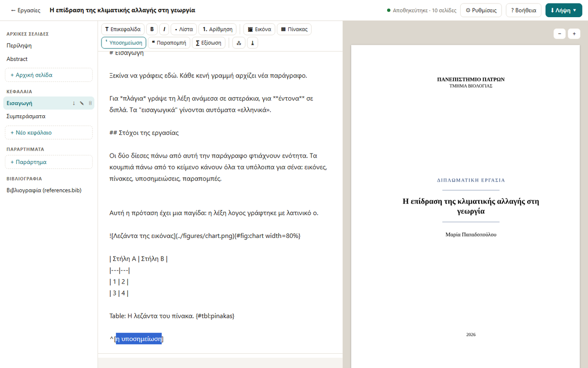Zoom out the preview with the minus button

[x=560, y=34]
